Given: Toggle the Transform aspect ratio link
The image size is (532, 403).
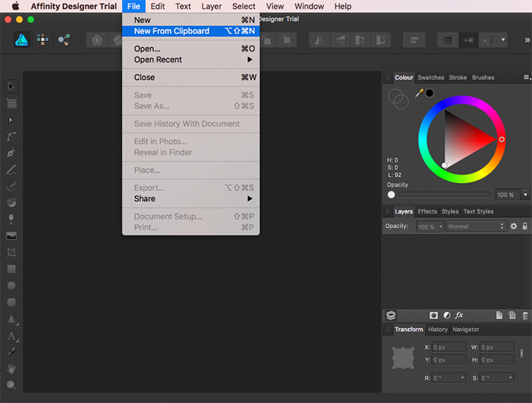Looking at the screenshot, I should (x=522, y=354).
